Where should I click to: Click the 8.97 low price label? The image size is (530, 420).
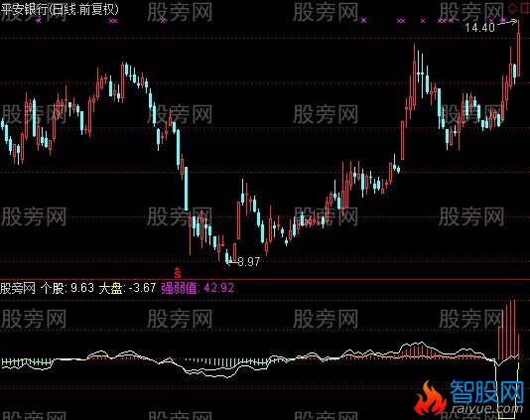[x=249, y=262]
